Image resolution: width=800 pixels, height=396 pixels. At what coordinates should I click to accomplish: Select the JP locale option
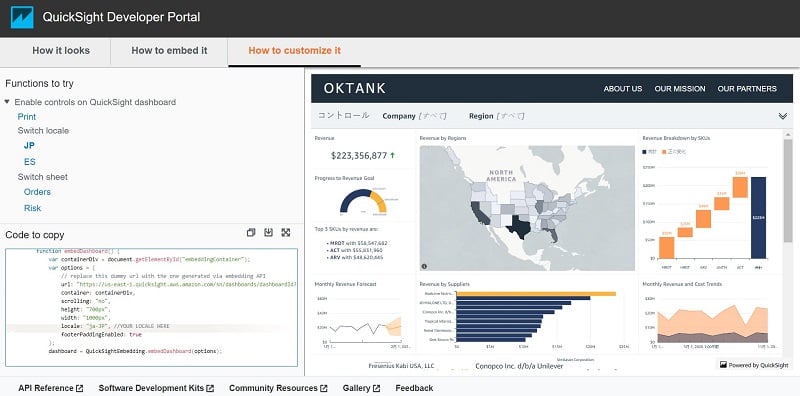tap(29, 145)
